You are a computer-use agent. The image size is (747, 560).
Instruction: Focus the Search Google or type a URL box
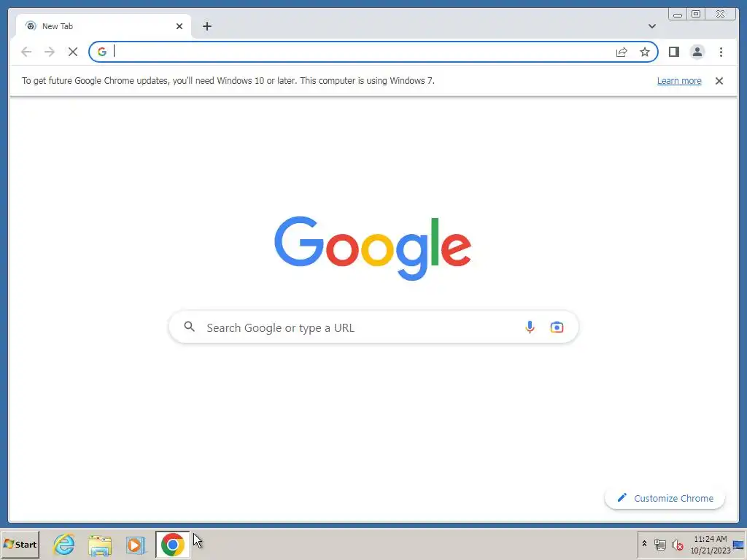click(x=373, y=327)
